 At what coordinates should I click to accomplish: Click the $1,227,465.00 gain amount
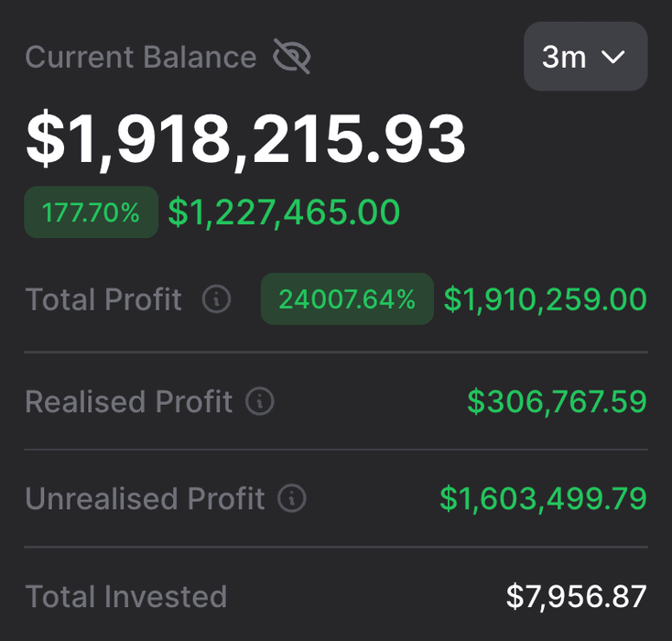[284, 212]
